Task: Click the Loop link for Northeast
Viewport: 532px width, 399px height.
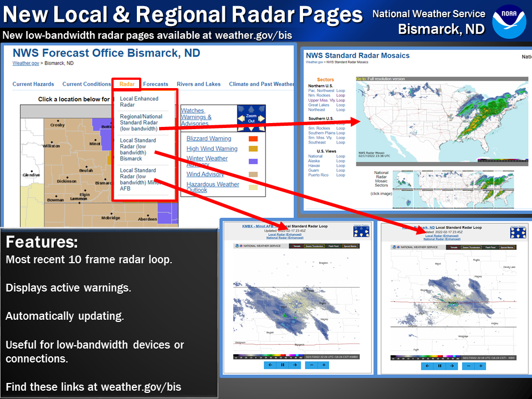Action: [341, 110]
